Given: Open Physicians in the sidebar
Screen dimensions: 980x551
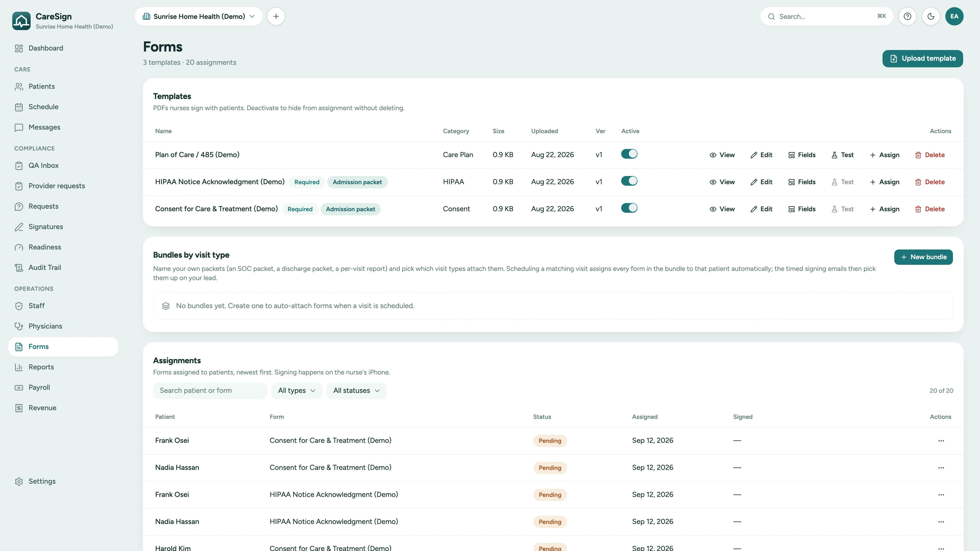Looking at the screenshot, I should point(63,326).
